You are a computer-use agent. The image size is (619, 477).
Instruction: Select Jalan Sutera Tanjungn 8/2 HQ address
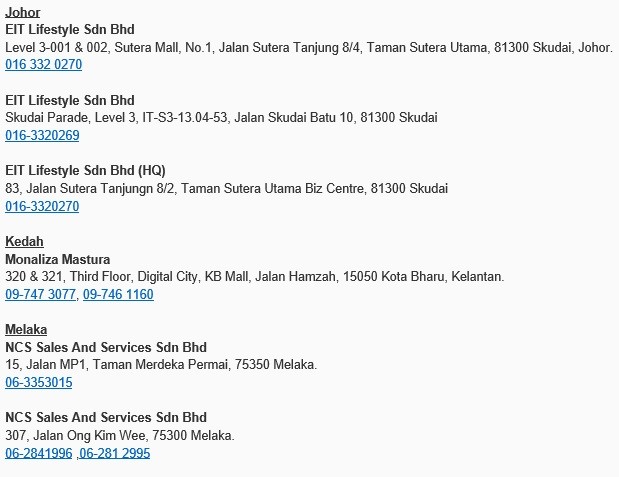(226, 188)
